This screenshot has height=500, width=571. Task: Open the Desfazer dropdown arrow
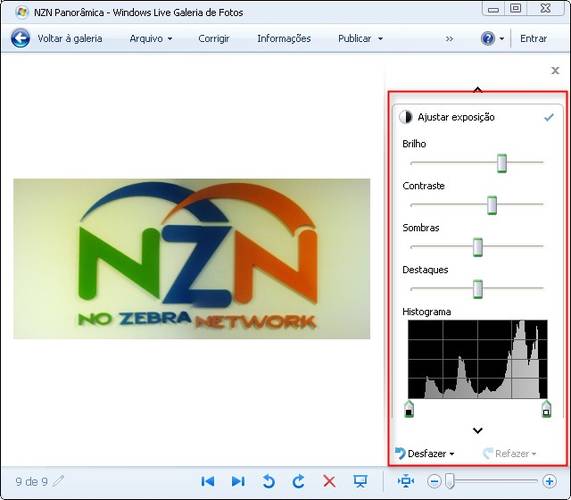pos(452,454)
